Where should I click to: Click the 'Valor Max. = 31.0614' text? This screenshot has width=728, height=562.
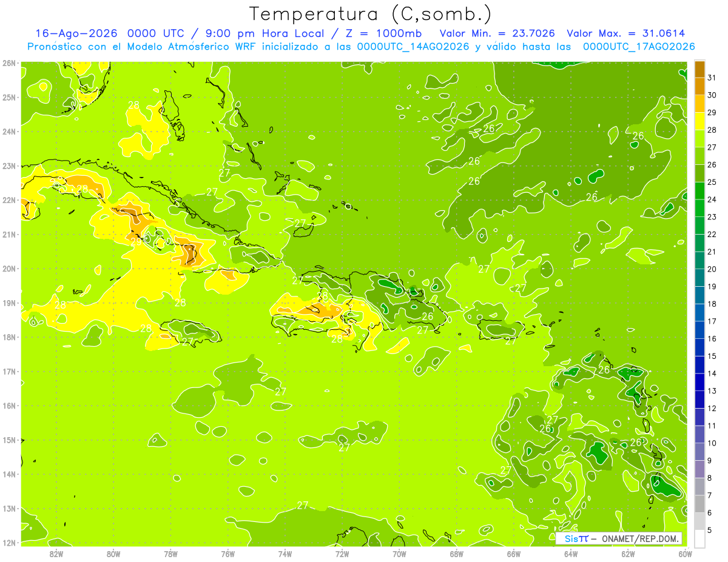pos(626,33)
